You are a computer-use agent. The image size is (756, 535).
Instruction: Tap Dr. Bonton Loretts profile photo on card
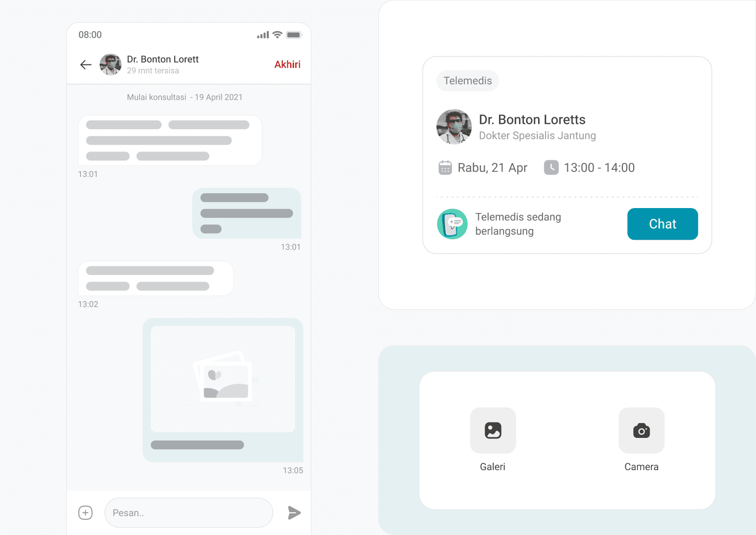(x=454, y=127)
